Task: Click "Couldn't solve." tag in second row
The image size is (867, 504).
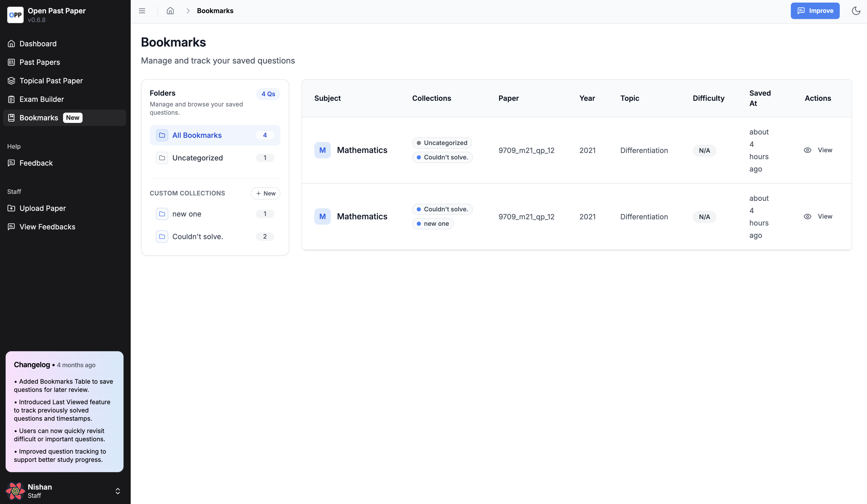Action: (443, 209)
